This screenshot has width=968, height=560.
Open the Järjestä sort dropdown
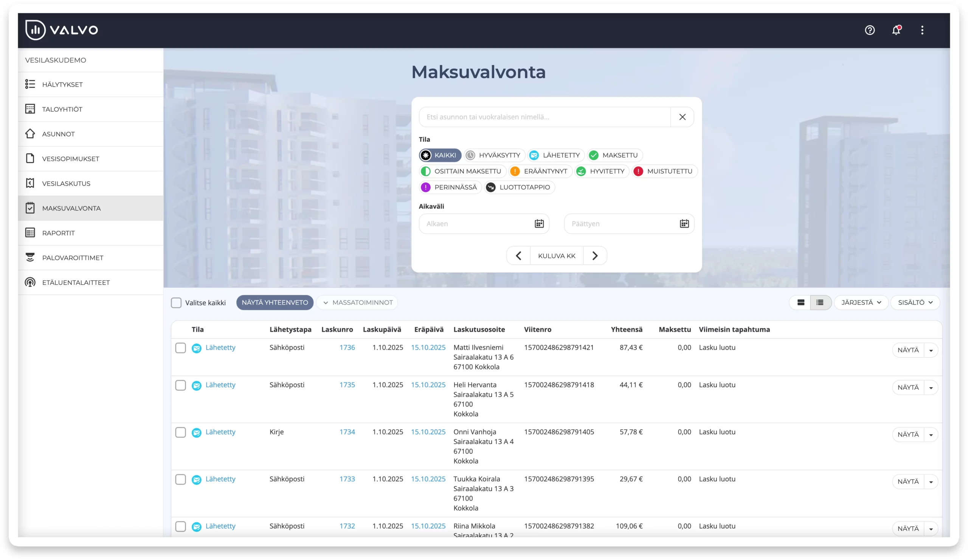click(861, 302)
